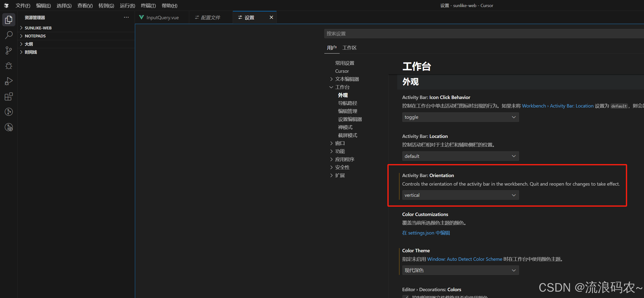
Task: Open the Activity Bar Orientation dropdown
Action: click(460, 195)
